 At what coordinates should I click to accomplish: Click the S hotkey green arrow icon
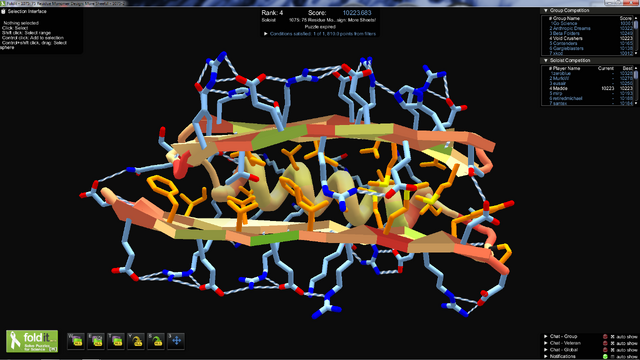[x=156, y=341]
